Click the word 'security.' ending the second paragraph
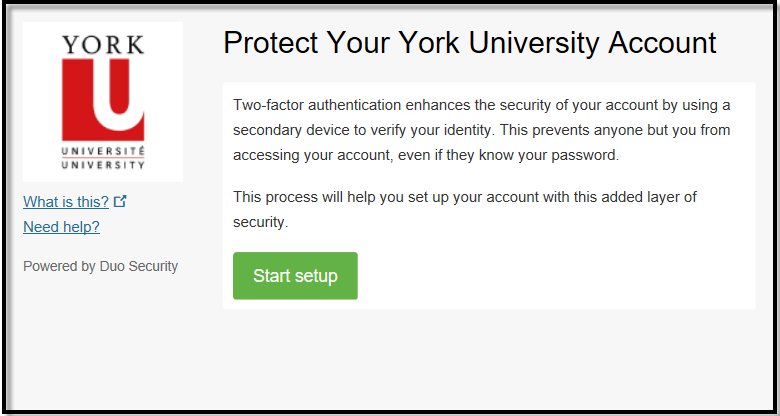 261,222
